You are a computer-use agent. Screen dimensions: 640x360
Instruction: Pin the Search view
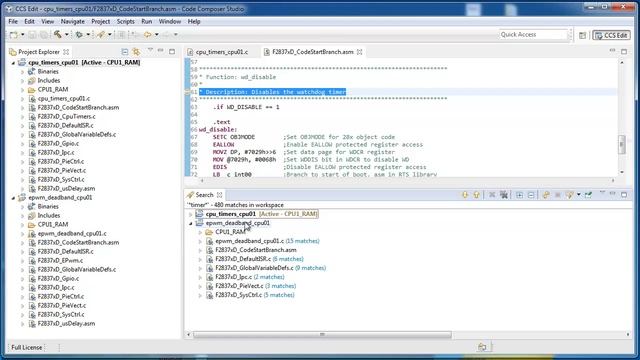(588, 195)
